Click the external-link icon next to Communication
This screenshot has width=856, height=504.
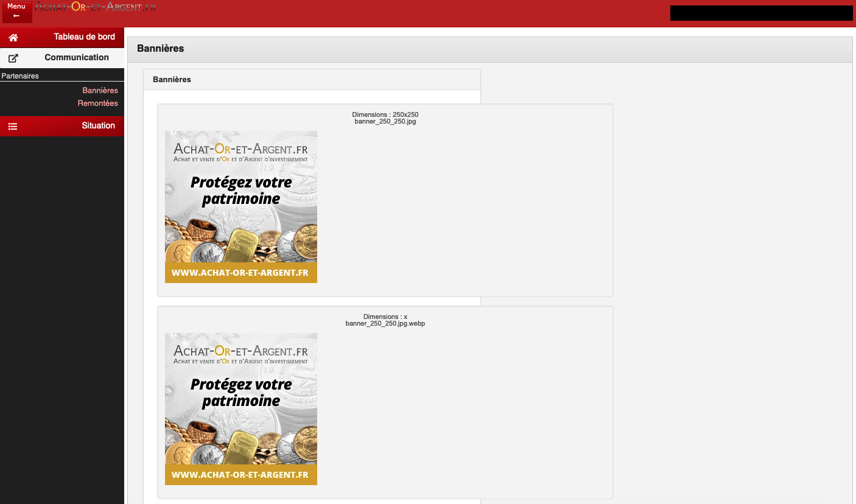tap(13, 58)
